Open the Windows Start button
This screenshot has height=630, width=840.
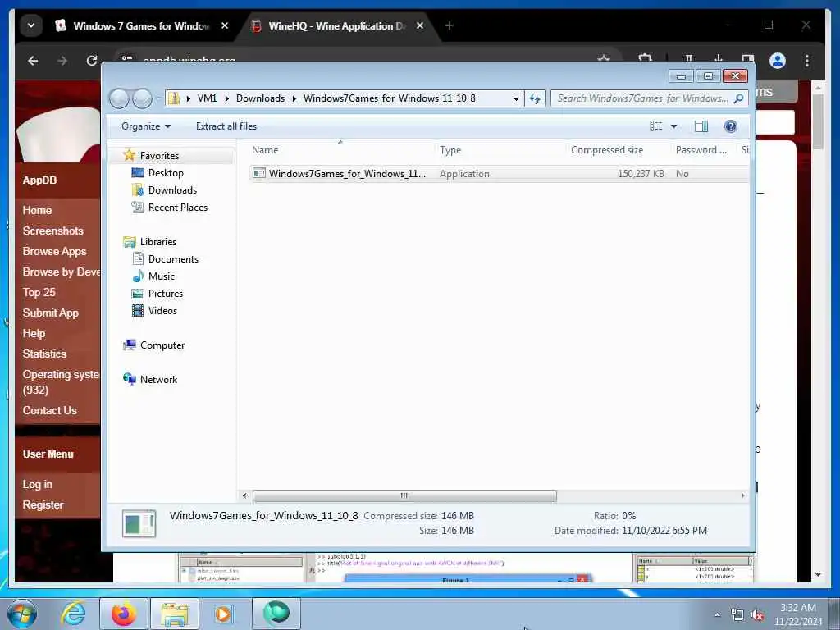coord(22,614)
